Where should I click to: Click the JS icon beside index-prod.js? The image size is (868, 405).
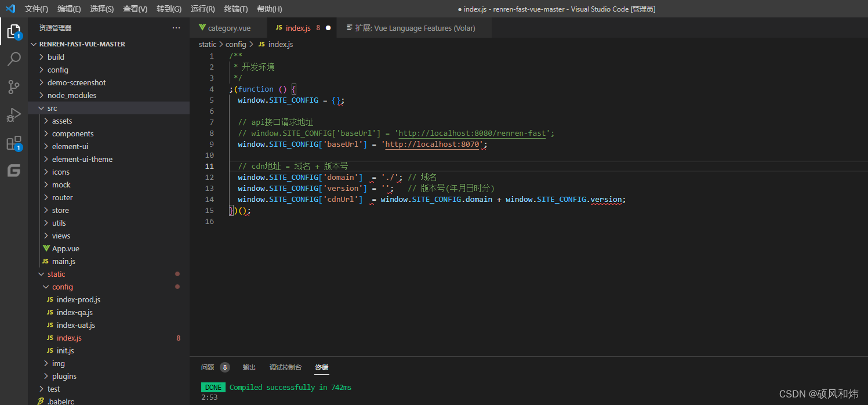[x=50, y=299]
